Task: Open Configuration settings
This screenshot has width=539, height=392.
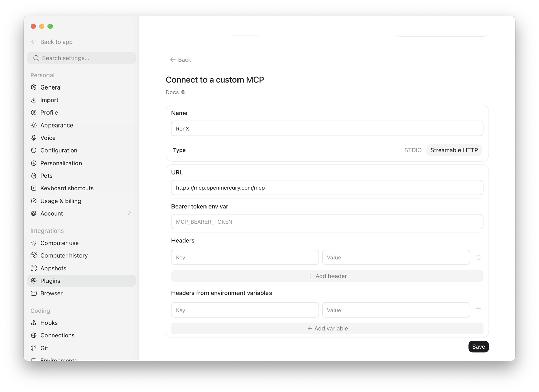Action: pos(82,150)
